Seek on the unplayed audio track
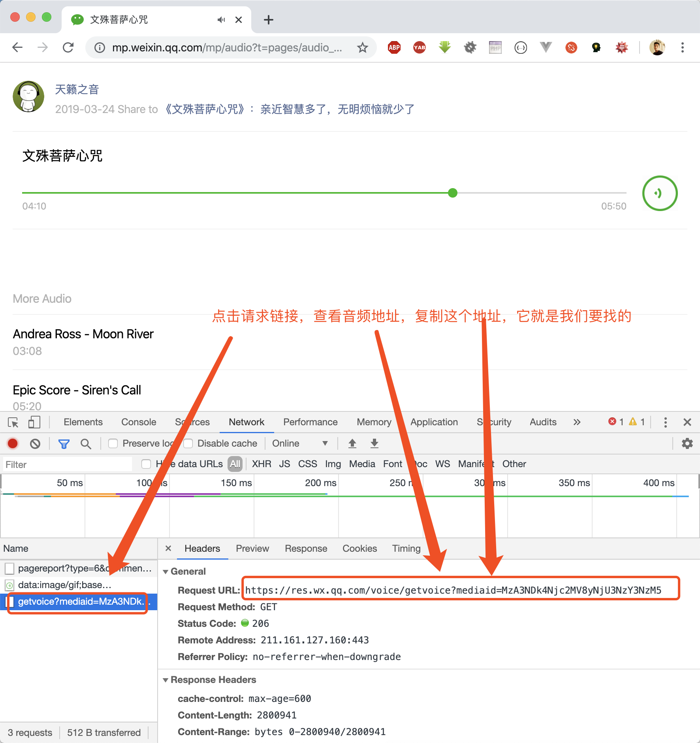The image size is (700, 743). [542, 193]
